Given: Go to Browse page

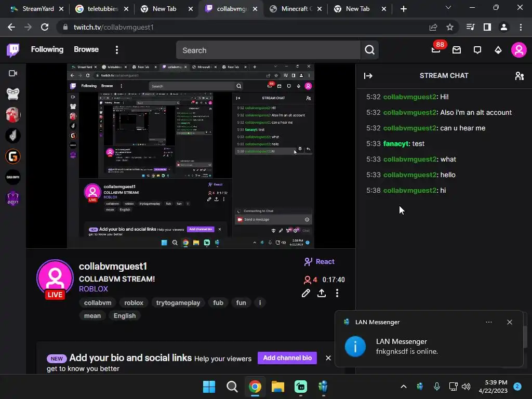Looking at the screenshot, I should click(86, 49).
